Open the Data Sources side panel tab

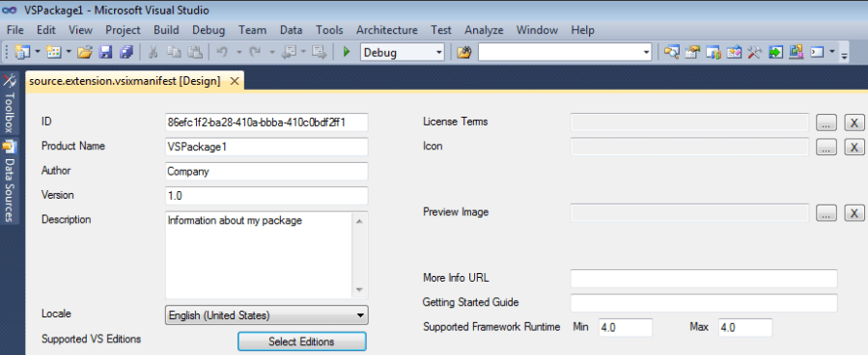pos(10,180)
